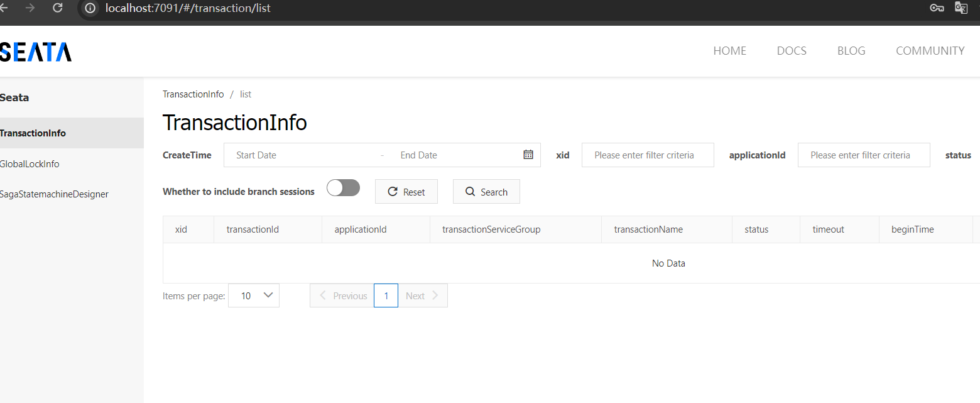Toggle include branch sessions switch
Viewport: 980px width, 403px height.
point(343,188)
